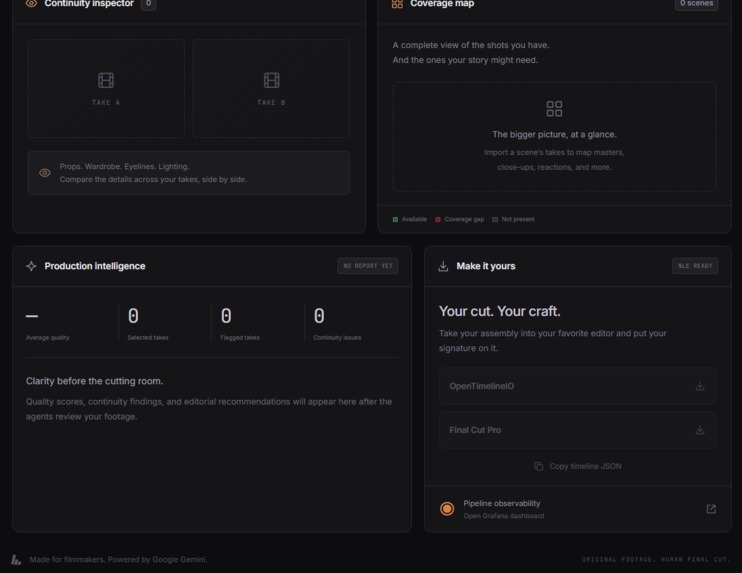The height and width of the screenshot is (573, 742).
Task: Select the Take B film frame icon
Action: 271,80
